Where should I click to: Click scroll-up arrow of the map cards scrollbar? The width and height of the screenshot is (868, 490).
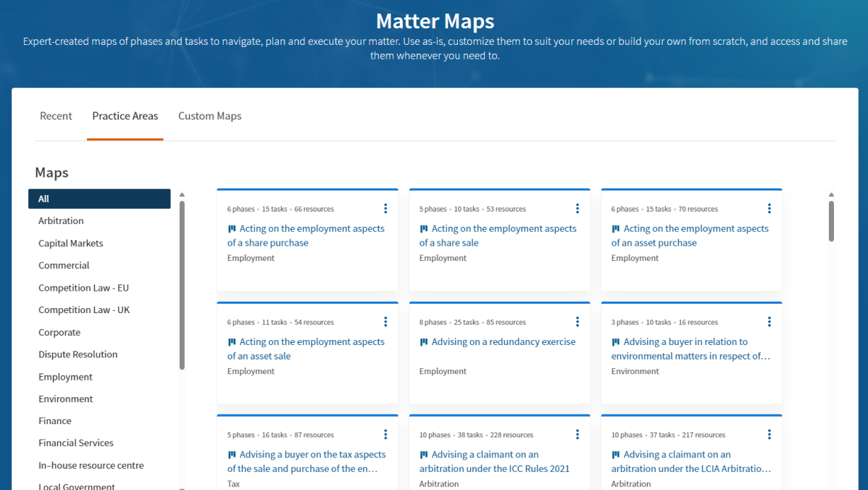(x=831, y=194)
